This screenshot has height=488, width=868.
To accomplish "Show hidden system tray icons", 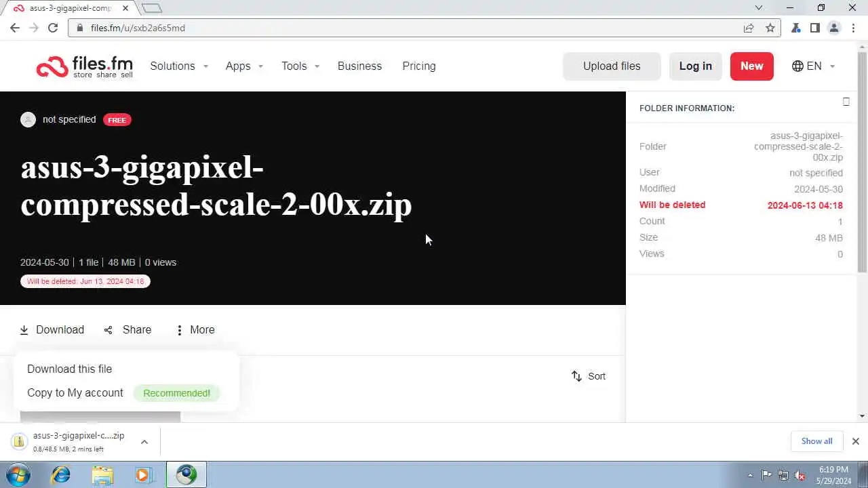I will click(x=750, y=475).
